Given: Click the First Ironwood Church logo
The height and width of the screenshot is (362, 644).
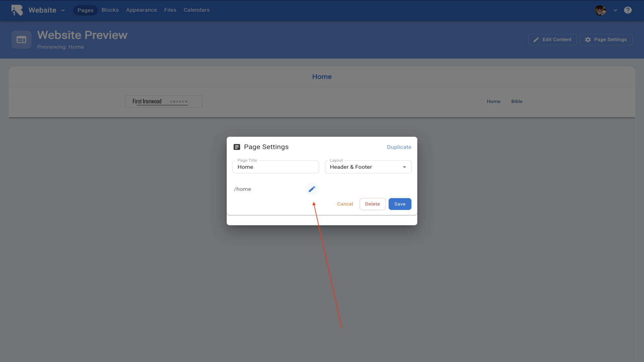Looking at the screenshot, I should 163,101.
